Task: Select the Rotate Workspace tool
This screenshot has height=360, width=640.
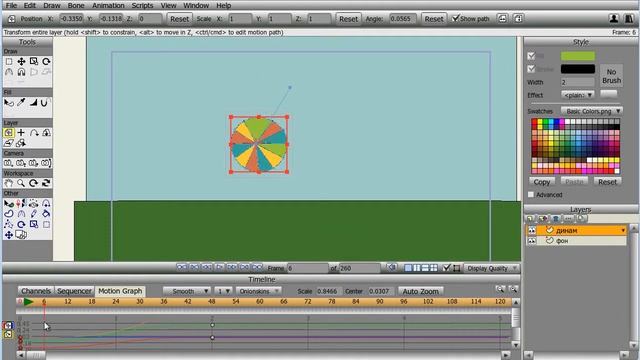Action: pos(34,183)
